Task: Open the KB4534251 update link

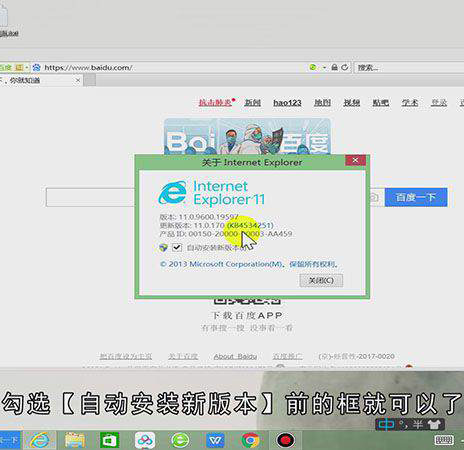Action: pyautogui.click(x=250, y=225)
